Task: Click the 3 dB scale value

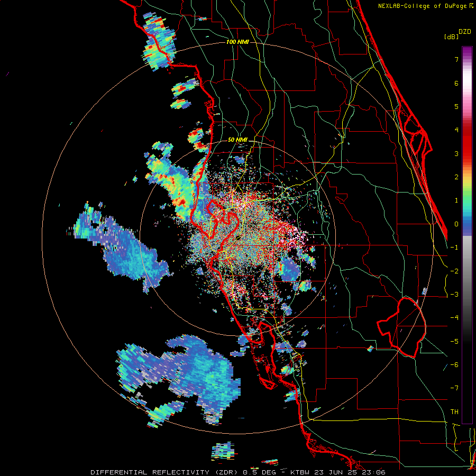Action: pyautogui.click(x=456, y=153)
